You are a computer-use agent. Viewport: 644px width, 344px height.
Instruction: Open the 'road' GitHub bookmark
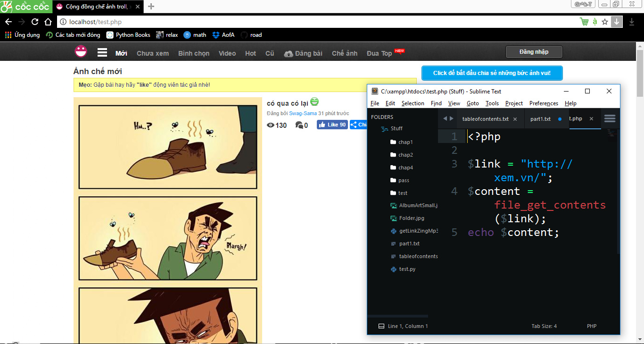tap(251, 35)
